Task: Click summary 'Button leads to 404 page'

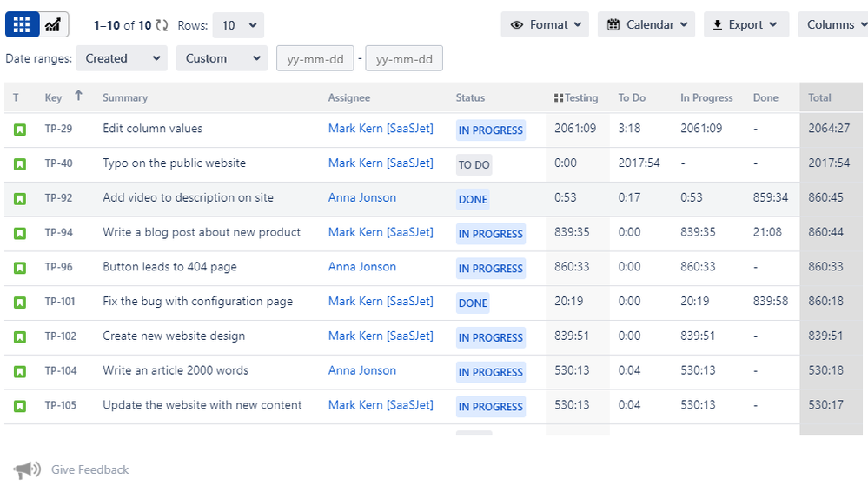Action: [170, 267]
